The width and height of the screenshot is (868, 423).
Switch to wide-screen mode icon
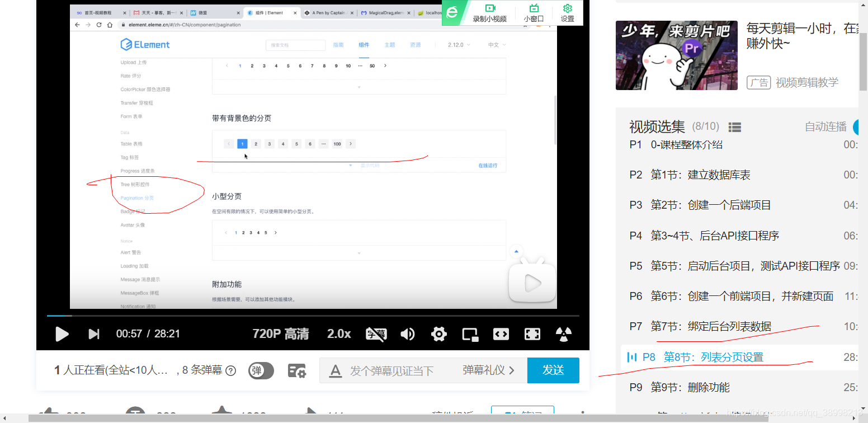[501, 334]
